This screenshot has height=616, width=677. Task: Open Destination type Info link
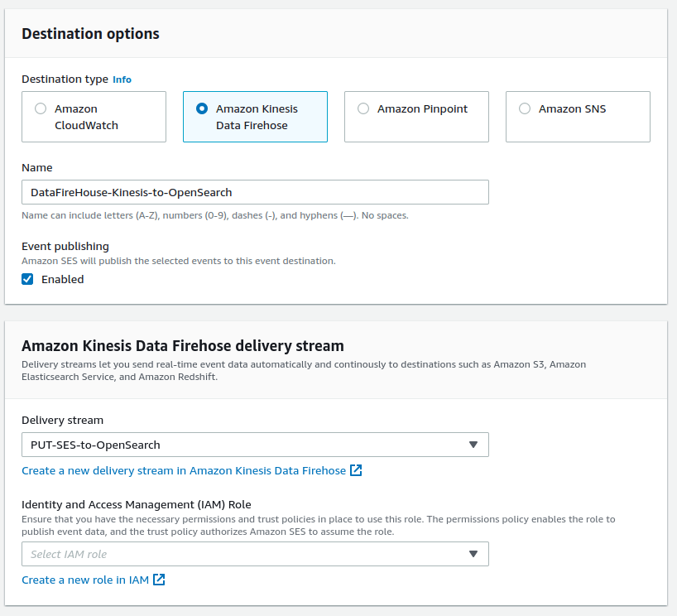click(122, 79)
